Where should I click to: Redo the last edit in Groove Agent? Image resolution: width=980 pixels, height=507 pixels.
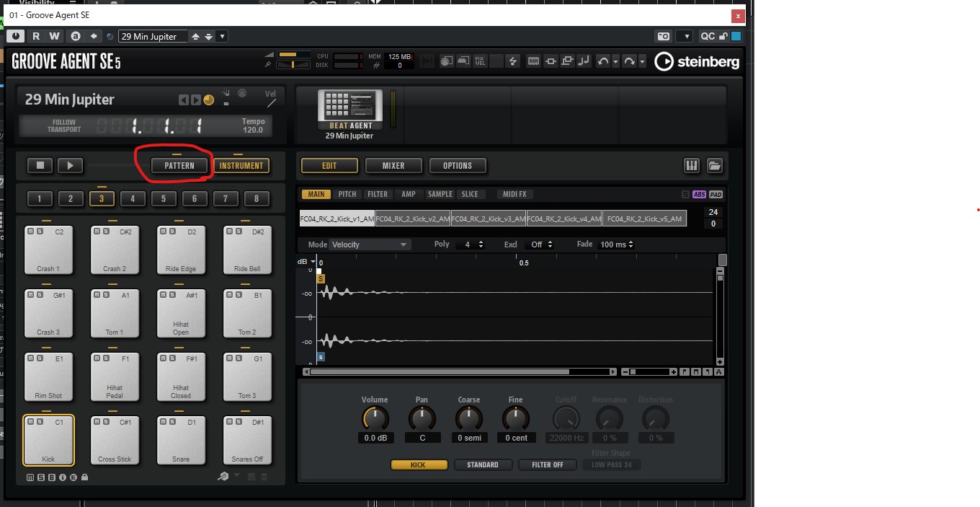tap(630, 61)
